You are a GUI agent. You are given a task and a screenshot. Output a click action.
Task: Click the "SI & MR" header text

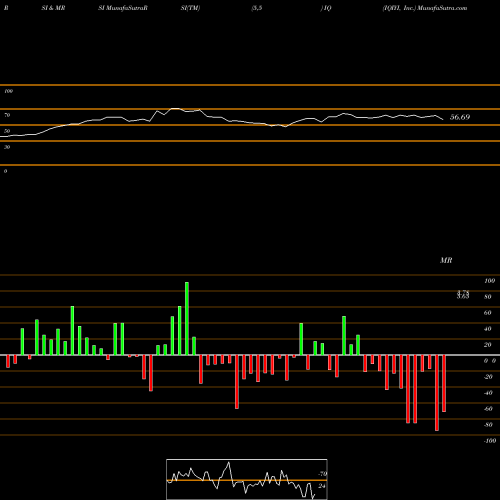pos(53,8)
